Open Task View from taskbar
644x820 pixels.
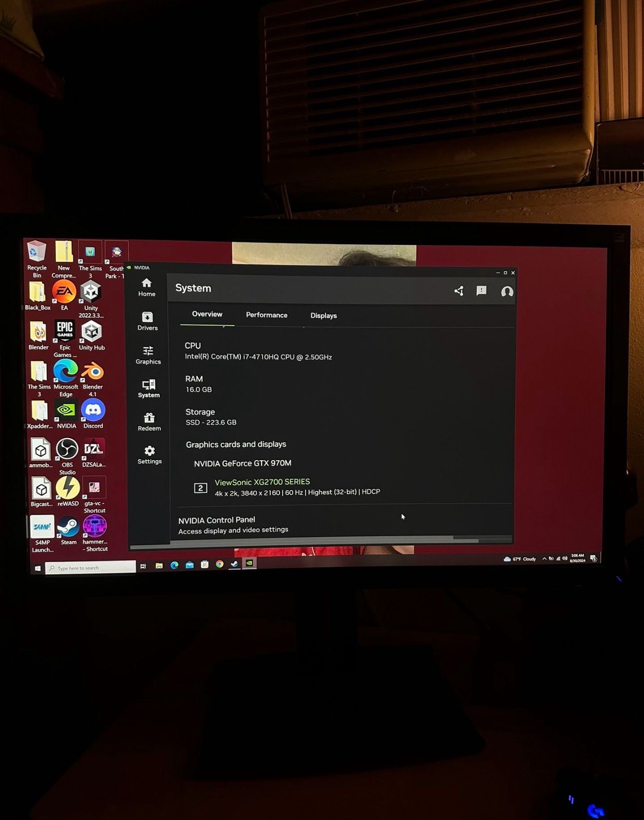pos(143,566)
